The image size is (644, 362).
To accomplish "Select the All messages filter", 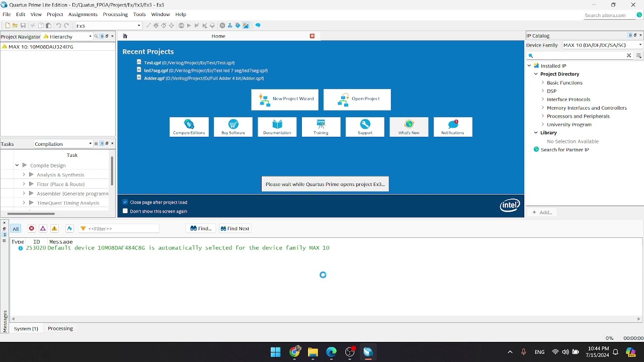I will click(x=16, y=229).
